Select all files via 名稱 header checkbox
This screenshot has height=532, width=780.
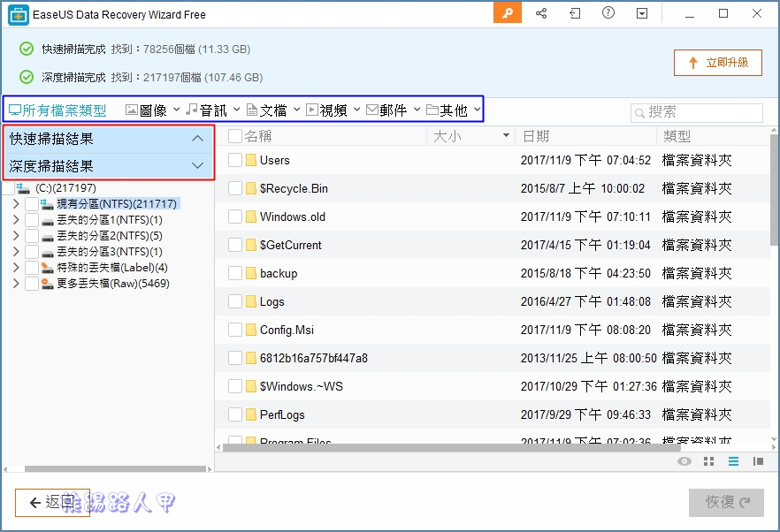pyautogui.click(x=235, y=136)
